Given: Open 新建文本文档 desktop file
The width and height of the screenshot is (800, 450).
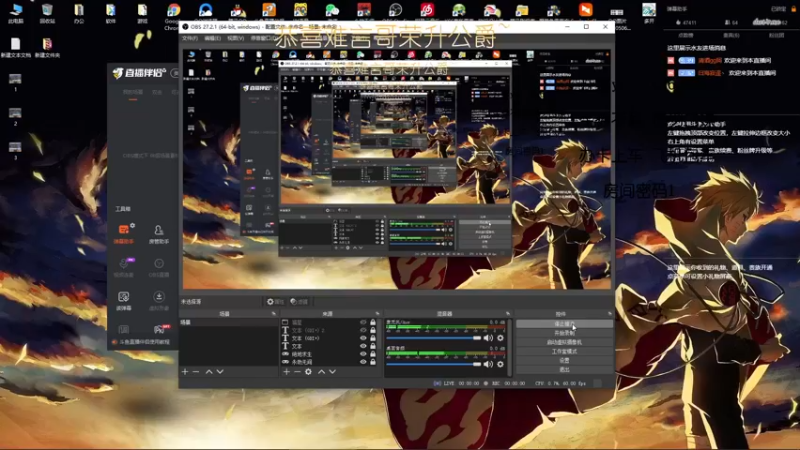Looking at the screenshot, I should [16, 47].
